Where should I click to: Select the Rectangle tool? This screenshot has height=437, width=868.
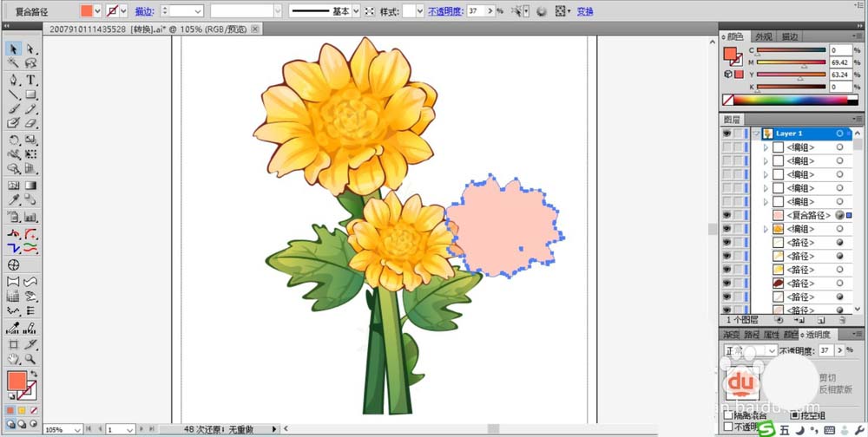(x=30, y=95)
